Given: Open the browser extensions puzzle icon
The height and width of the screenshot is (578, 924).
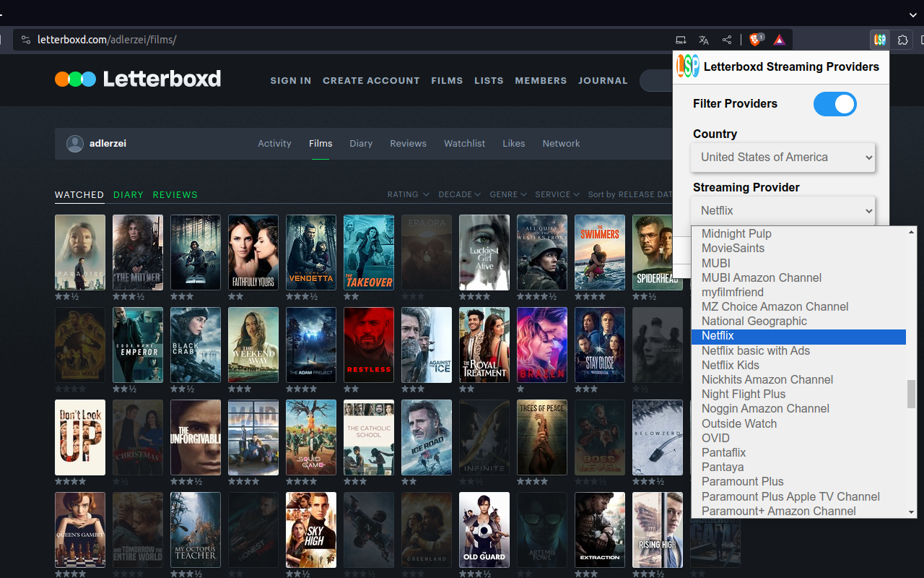Looking at the screenshot, I should coord(902,40).
